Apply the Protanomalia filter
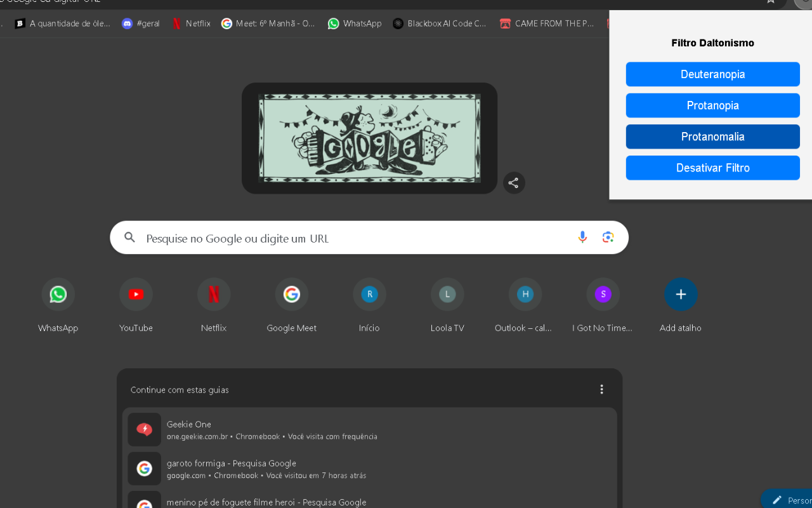812x508 pixels. click(713, 137)
